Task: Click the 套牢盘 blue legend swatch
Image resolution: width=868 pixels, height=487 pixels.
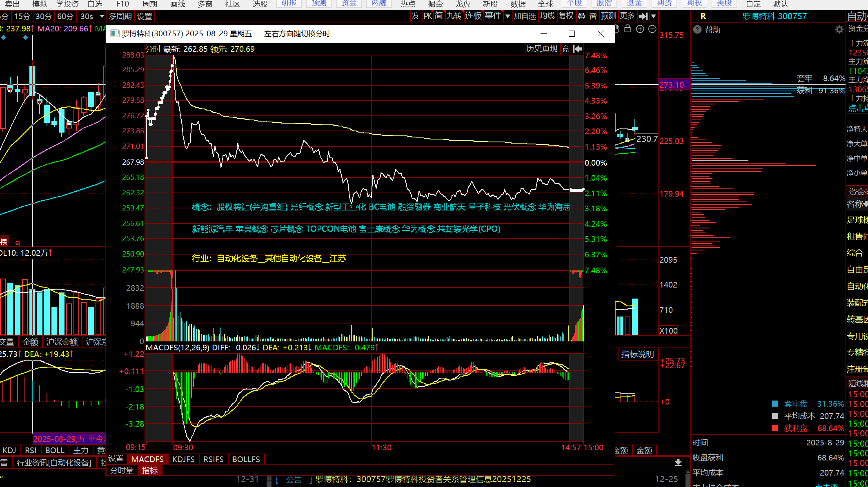Action: point(775,404)
